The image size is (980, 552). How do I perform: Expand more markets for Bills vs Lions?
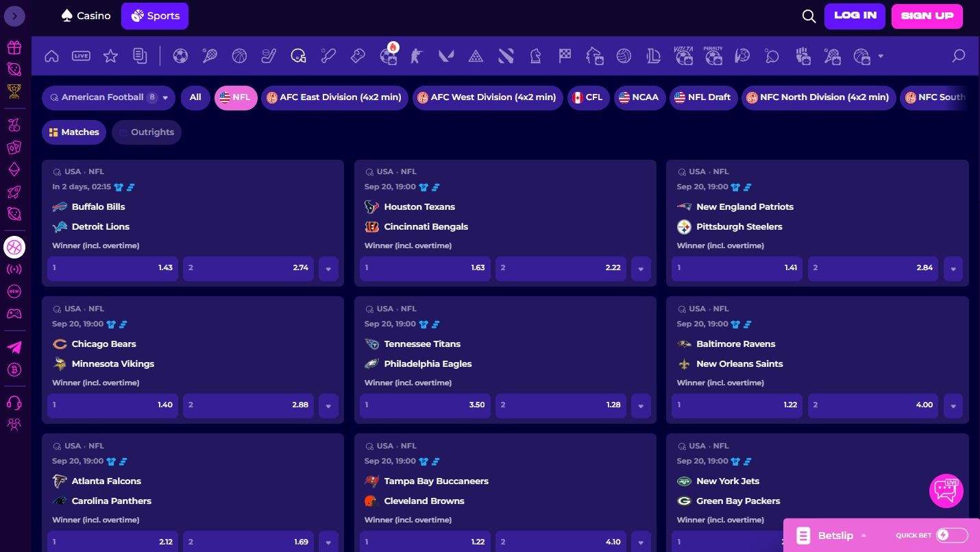328,269
